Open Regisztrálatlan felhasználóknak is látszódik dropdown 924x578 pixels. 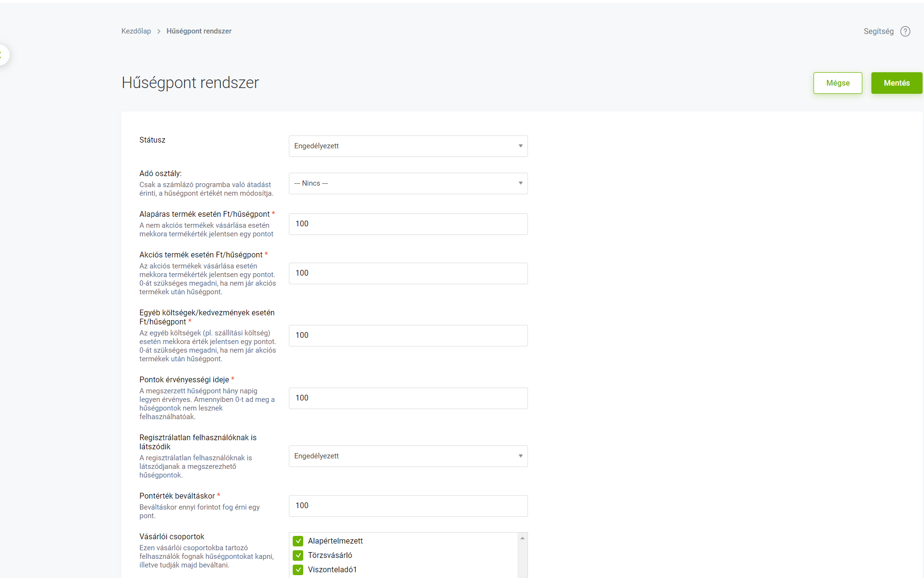point(408,456)
